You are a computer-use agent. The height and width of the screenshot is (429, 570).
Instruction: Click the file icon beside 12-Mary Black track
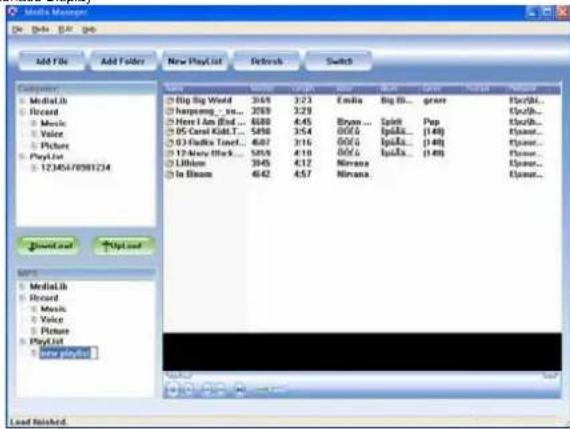click(x=170, y=153)
